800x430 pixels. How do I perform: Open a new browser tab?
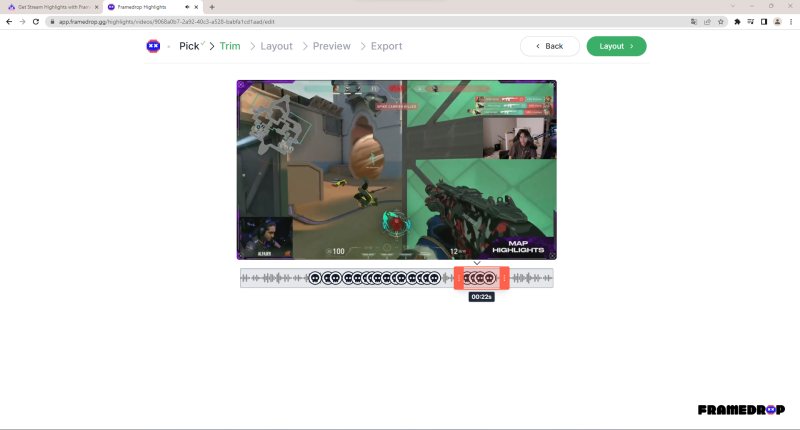212,7
